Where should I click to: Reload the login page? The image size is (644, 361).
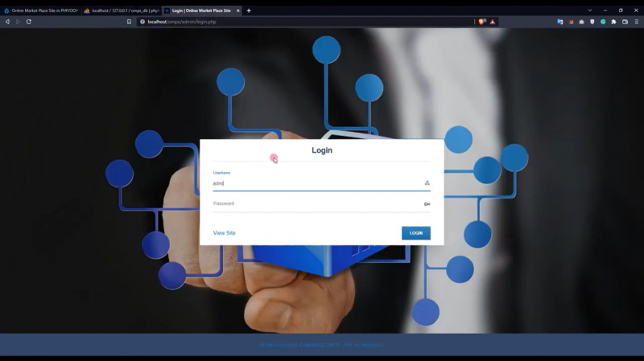click(29, 22)
